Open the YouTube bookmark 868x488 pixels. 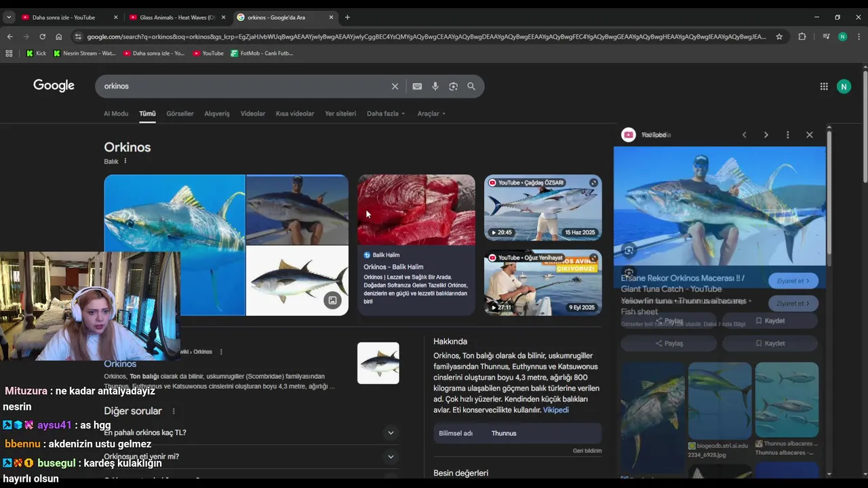coord(208,53)
